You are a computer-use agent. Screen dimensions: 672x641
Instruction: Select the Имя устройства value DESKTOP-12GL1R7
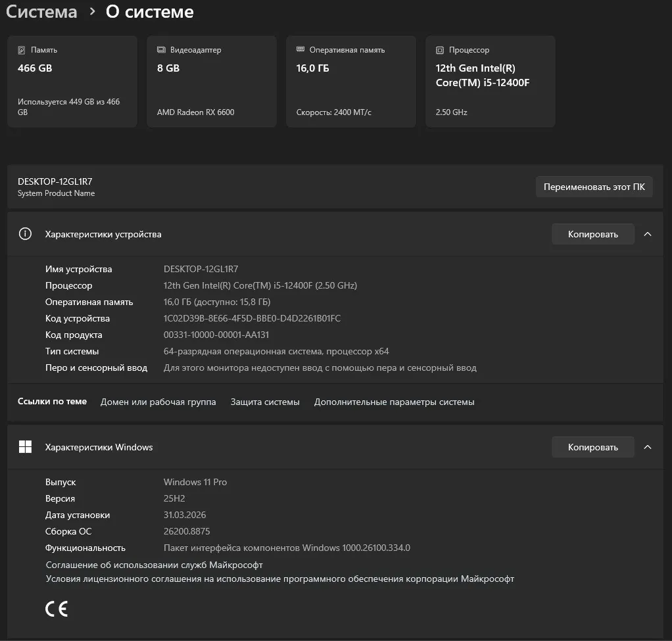click(x=201, y=269)
